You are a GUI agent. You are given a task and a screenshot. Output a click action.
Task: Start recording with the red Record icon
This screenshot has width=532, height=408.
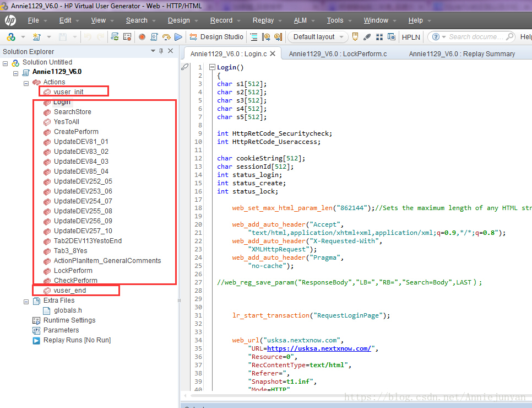142,37
